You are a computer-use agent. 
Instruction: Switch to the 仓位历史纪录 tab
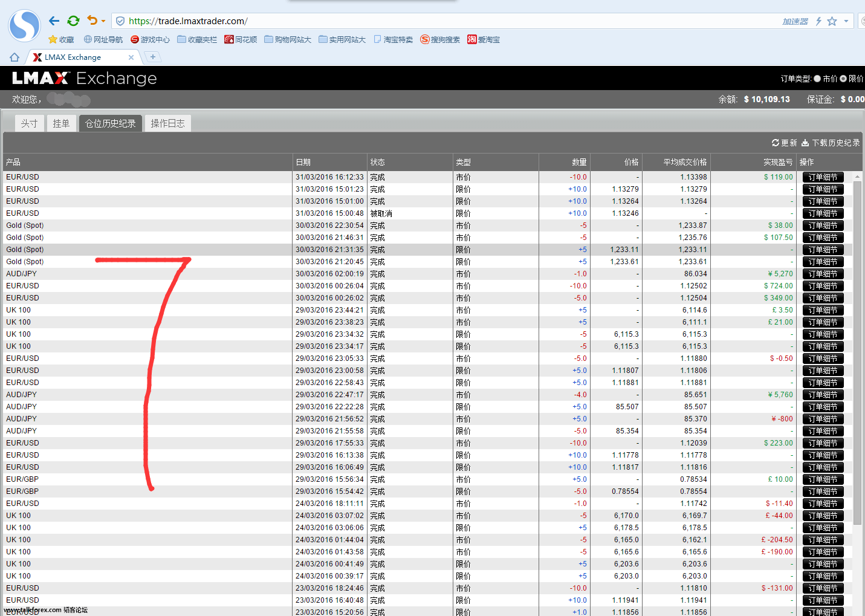click(111, 123)
